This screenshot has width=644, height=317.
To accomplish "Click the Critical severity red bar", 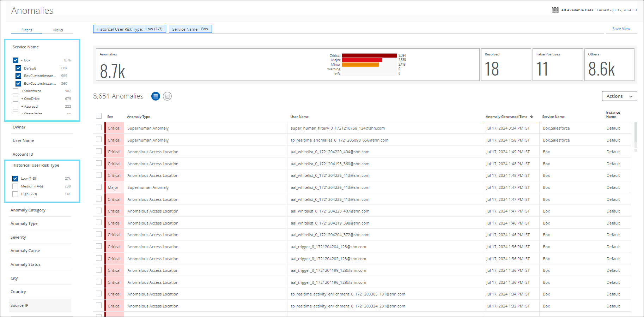I will pos(369,55).
